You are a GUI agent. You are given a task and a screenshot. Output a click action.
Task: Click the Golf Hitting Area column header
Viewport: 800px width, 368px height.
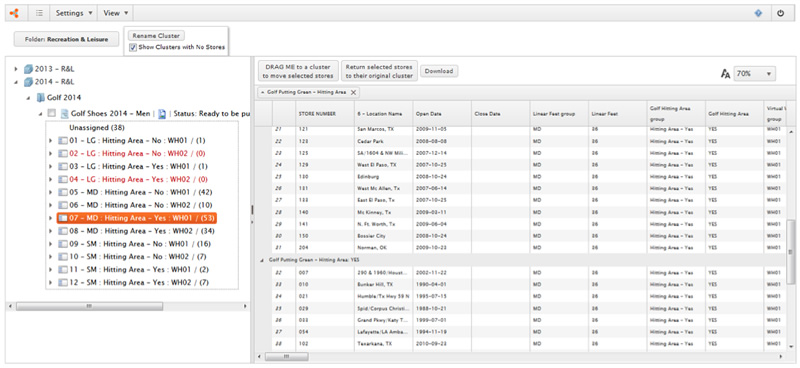pyautogui.click(x=734, y=114)
